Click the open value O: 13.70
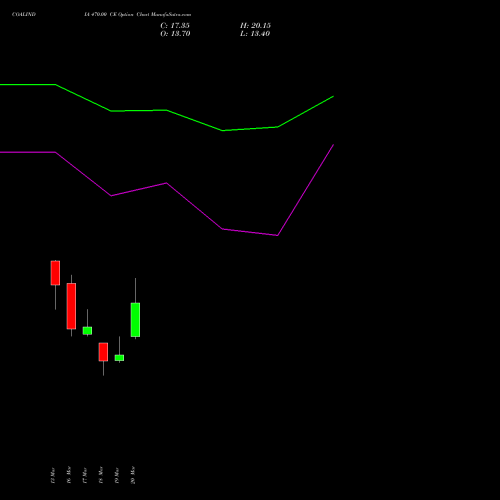Image resolution: width=500 pixels, height=500 pixels. pyautogui.click(x=175, y=34)
